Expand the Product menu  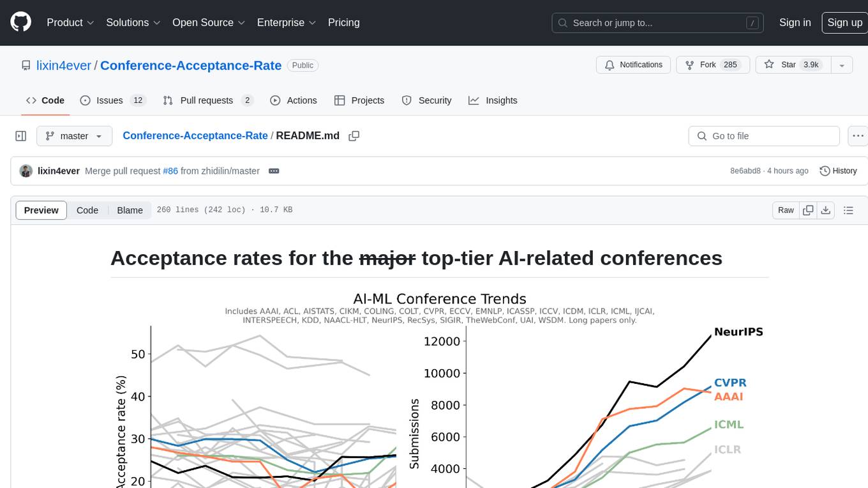coord(70,22)
